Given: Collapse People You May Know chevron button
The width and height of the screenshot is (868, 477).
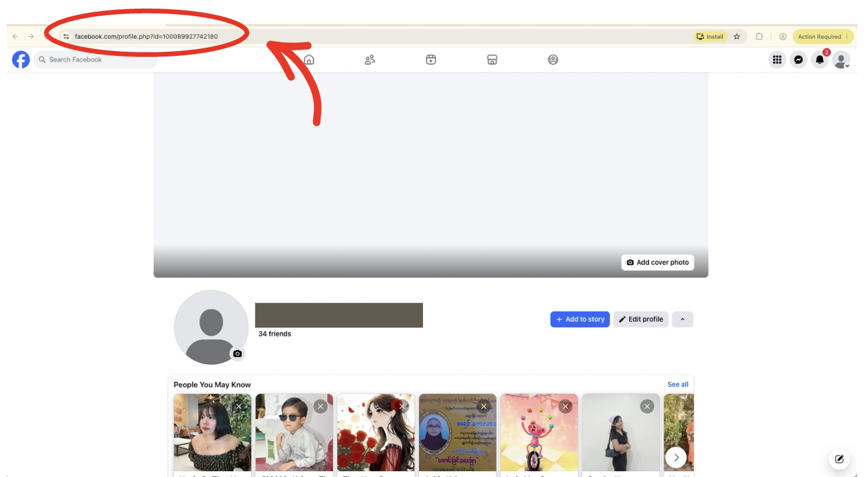Looking at the screenshot, I should 682,319.
